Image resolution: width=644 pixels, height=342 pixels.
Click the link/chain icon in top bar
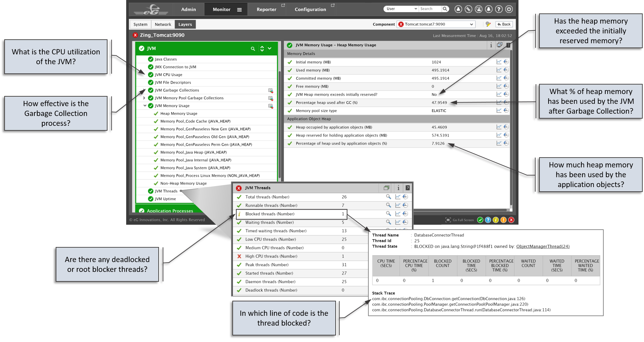pos(468,9)
